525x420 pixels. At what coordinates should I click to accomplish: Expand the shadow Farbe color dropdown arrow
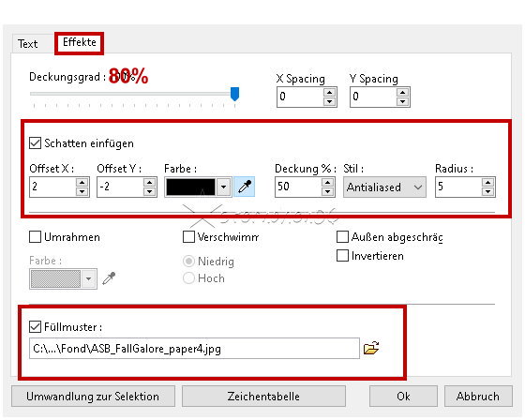(224, 187)
